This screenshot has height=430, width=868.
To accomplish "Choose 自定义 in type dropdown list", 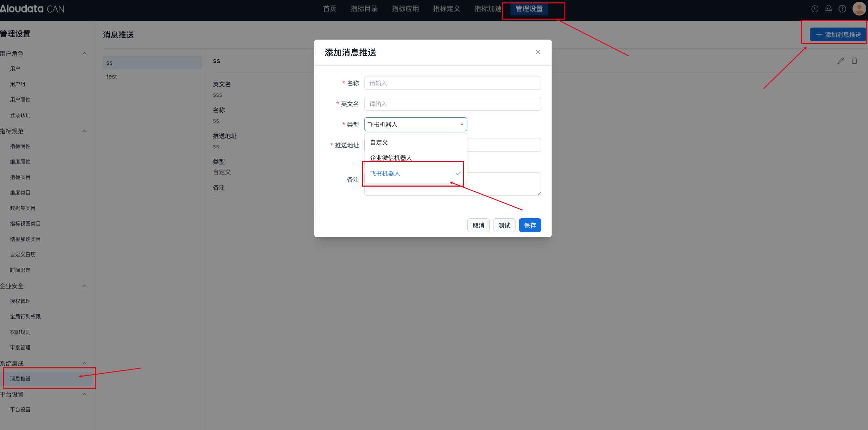I will tap(379, 143).
